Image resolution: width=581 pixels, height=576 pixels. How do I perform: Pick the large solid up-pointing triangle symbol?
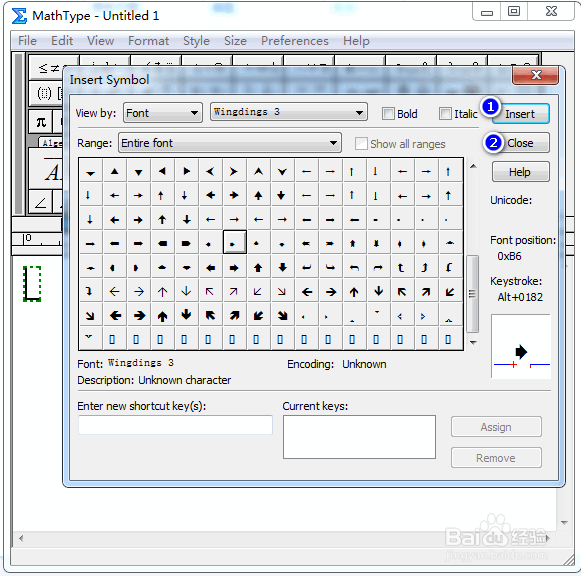coord(114,171)
